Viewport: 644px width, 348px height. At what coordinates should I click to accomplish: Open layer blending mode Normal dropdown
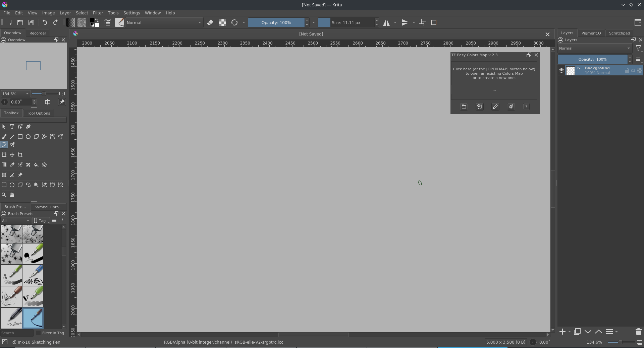595,48
